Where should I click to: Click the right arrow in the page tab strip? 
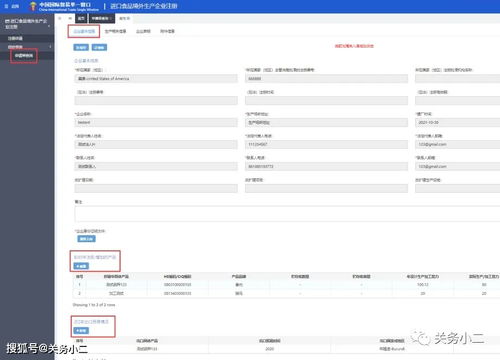coord(70,18)
